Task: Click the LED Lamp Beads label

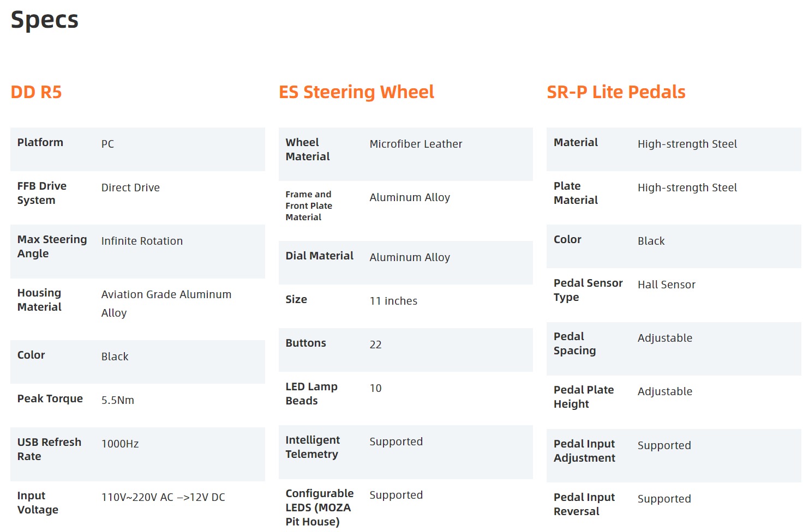Action: click(311, 394)
